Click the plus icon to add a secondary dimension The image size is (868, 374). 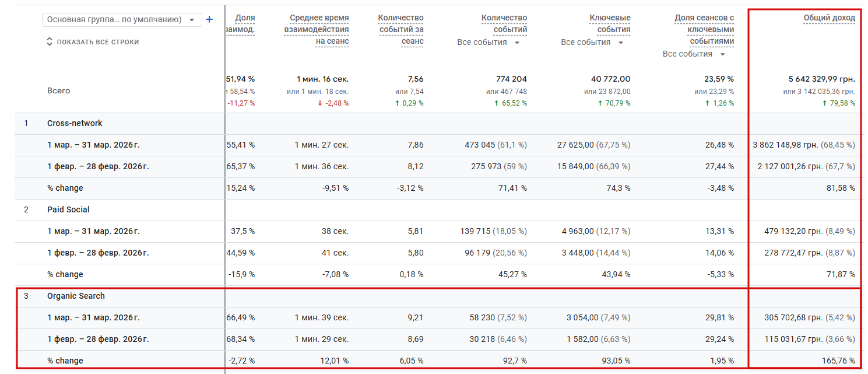click(x=210, y=19)
